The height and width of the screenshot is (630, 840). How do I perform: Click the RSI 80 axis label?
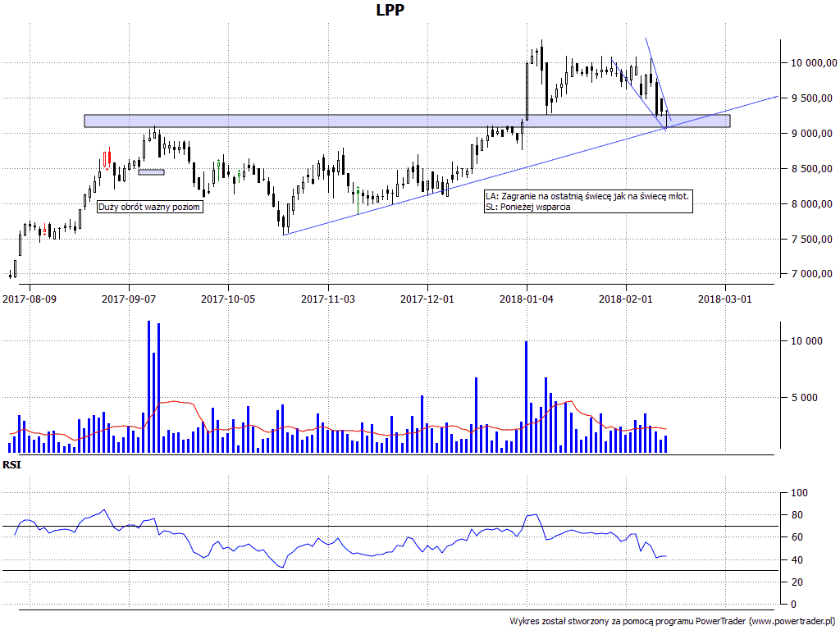point(797,515)
